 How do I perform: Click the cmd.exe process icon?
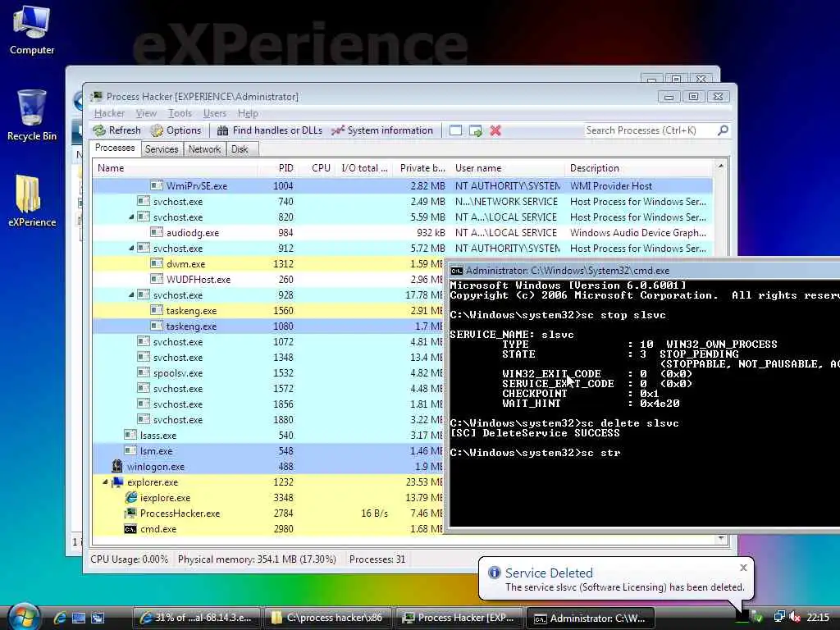[130, 529]
